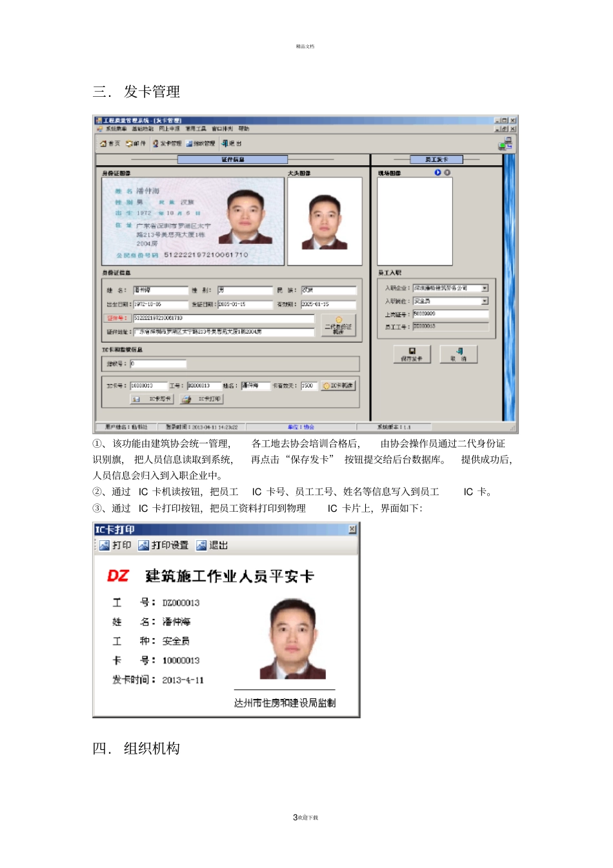Click the IC卡打印 print card button
The image size is (613, 868).
point(201,399)
